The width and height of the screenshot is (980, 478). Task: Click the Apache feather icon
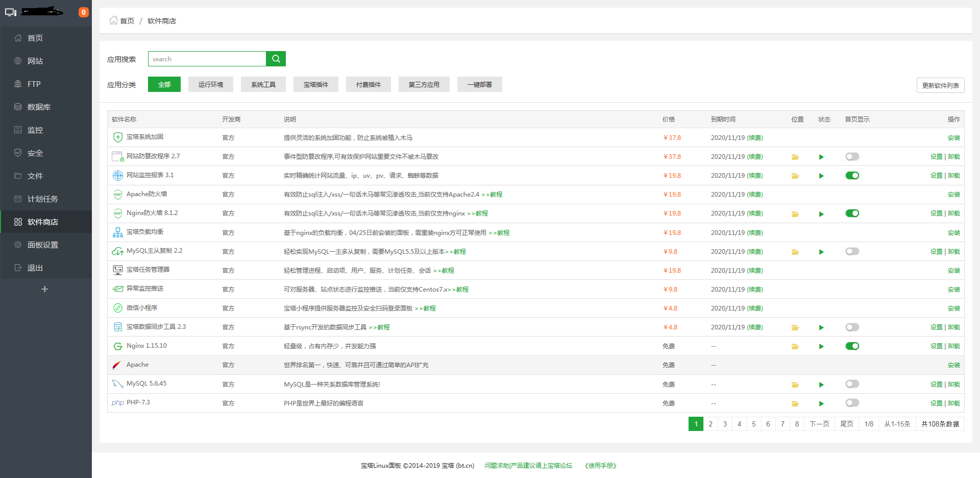point(117,365)
